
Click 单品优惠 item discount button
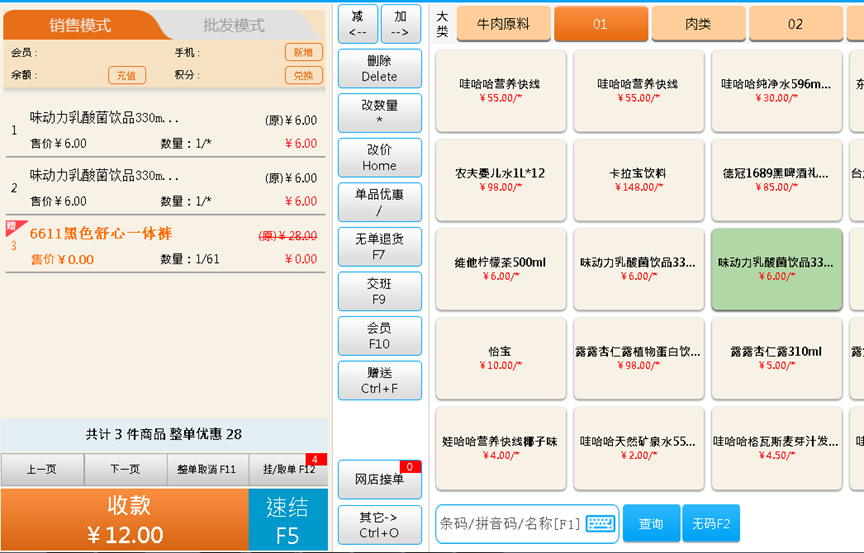point(380,202)
